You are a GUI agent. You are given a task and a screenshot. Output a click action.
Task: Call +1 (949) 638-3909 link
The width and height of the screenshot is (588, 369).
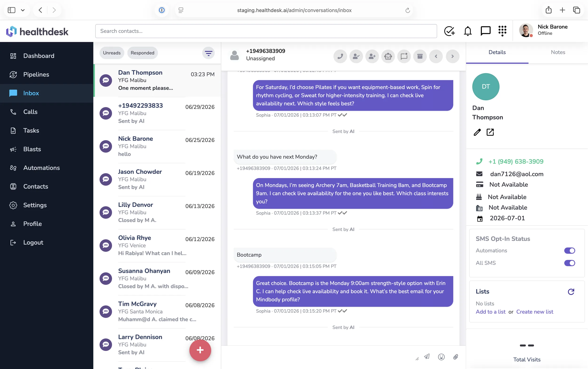[x=516, y=162]
